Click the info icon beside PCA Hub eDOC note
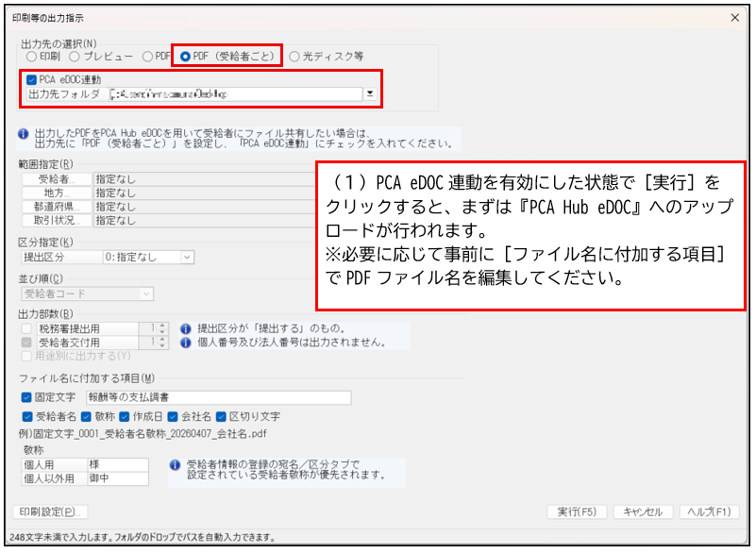The height and width of the screenshot is (553, 756). point(24,134)
